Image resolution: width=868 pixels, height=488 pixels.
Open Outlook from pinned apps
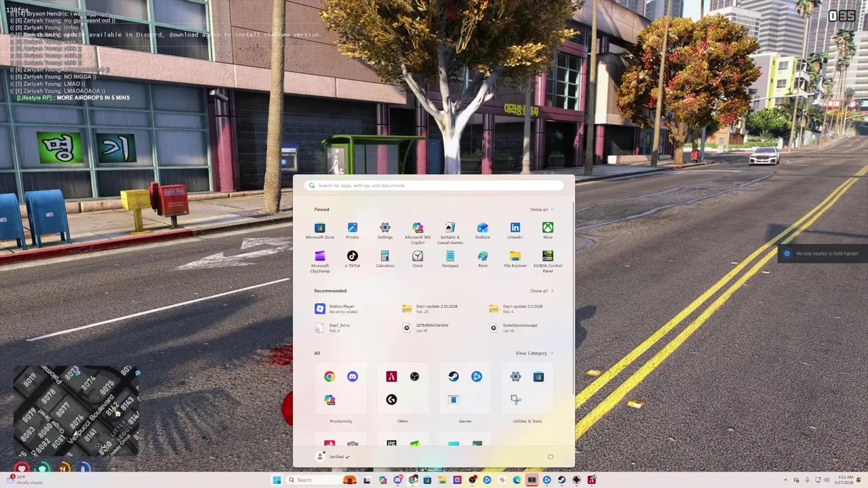click(482, 231)
